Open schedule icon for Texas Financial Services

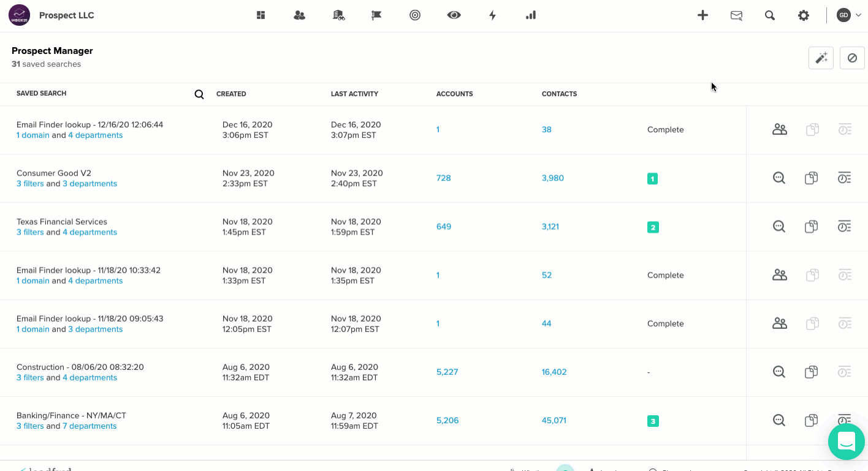click(844, 227)
